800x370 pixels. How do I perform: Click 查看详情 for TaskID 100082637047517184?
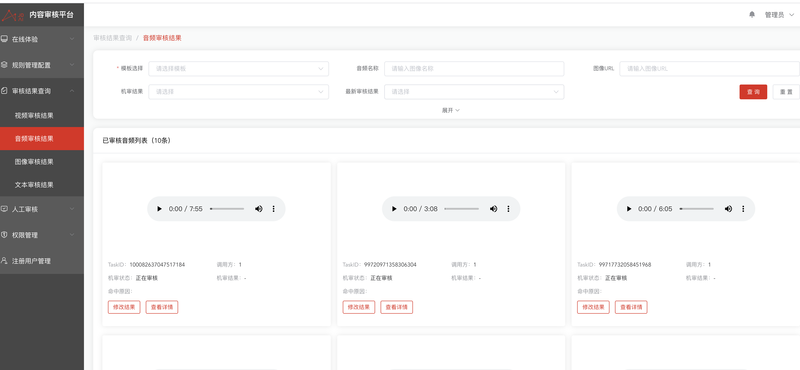point(162,307)
